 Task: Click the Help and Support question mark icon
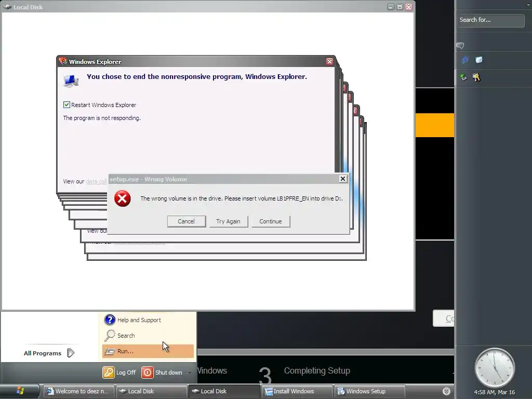110,320
